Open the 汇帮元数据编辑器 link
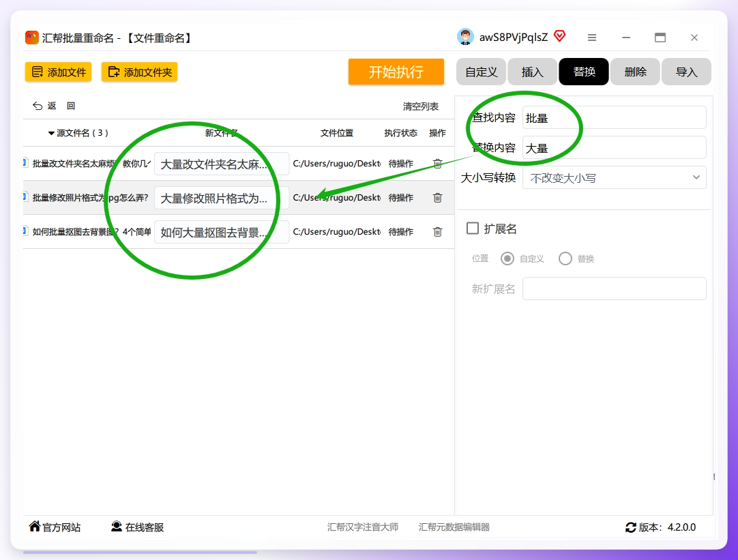738x560 pixels. point(454,527)
